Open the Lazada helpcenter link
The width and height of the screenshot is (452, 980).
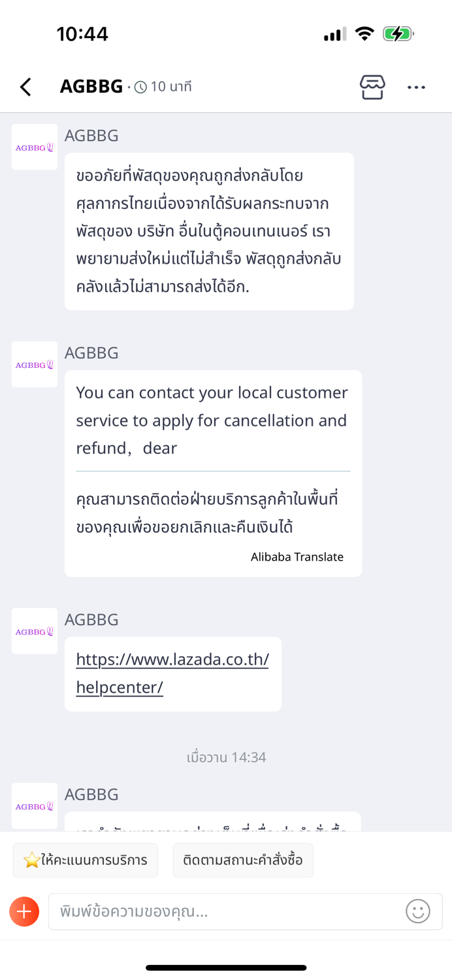[x=172, y=673]
